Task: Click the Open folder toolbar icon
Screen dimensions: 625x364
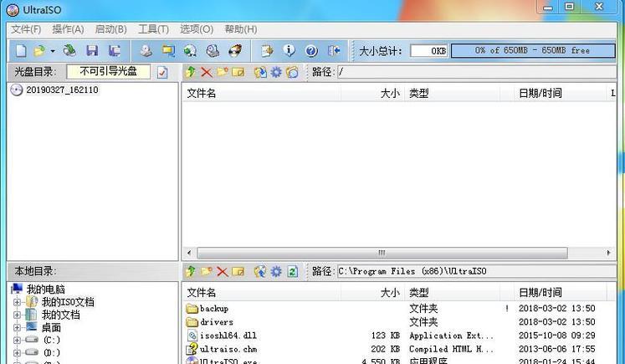Action: point(39,51)
